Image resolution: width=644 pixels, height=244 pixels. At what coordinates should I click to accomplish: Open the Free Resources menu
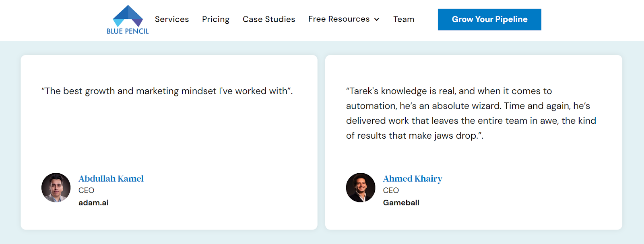pyautogui.click(x=339, y=19)
